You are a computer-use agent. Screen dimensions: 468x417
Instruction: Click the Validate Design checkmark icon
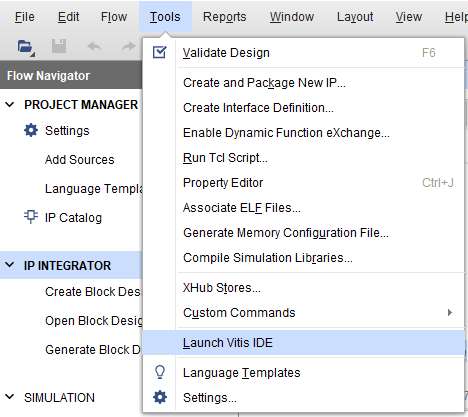point(160,52)
